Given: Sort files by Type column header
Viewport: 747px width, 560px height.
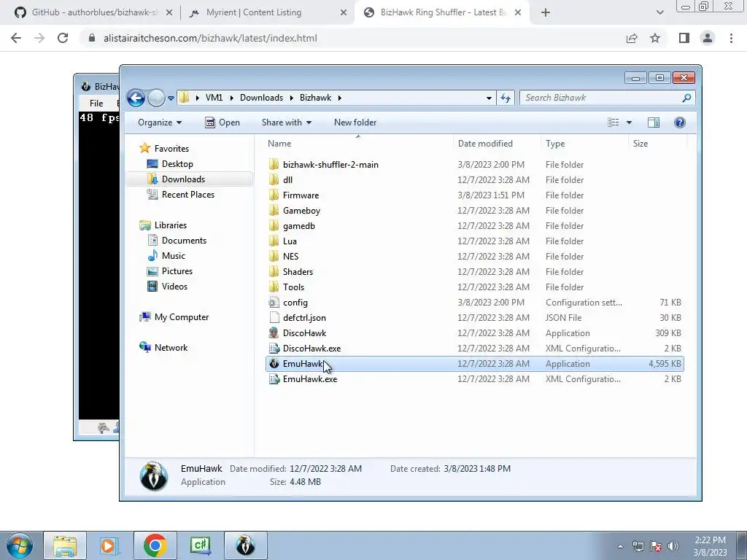Looking at the screenshot, I should click(555, 144).
